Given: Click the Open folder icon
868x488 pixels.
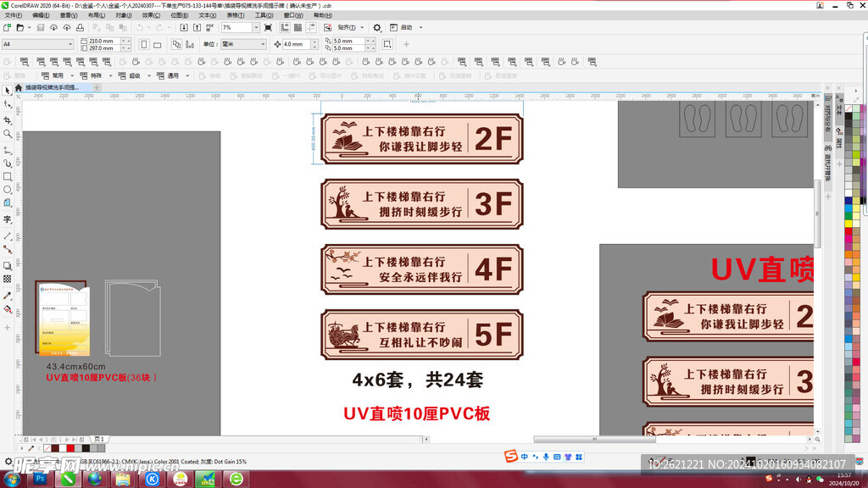Looking at the screenshot, I should point(20,27).
